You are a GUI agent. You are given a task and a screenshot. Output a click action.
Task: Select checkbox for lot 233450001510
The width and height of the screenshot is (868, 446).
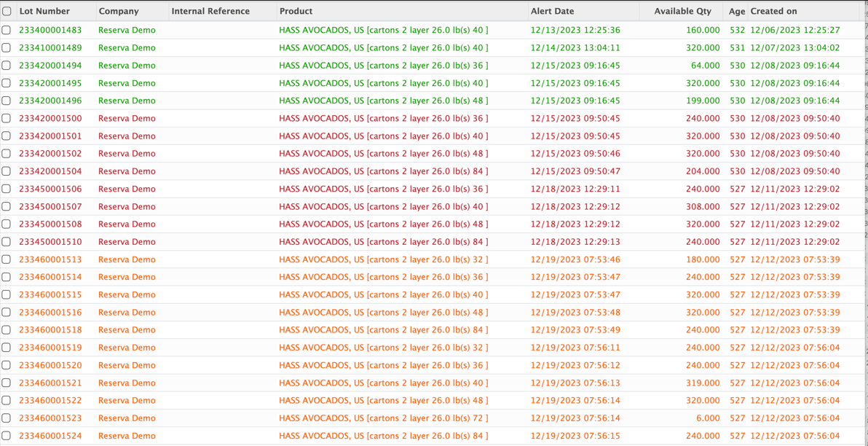(6, 241)
